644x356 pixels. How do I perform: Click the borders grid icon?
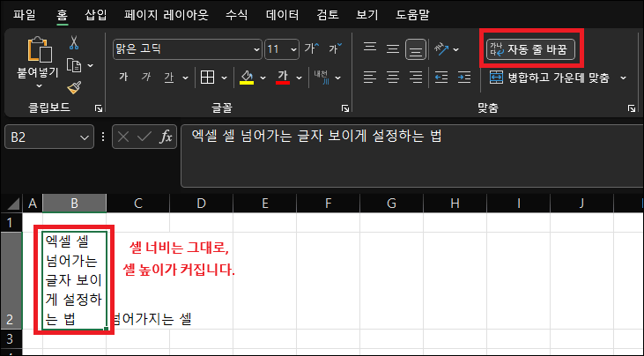click(207, 78)
